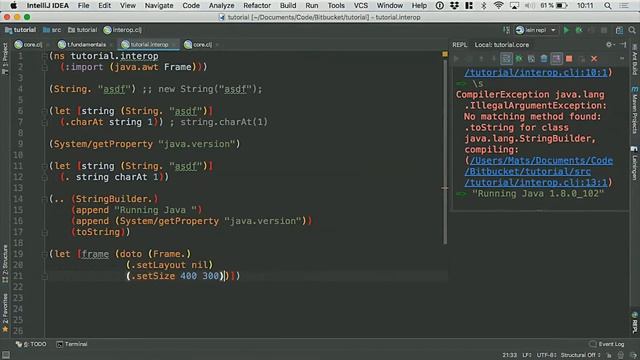Open the Bluetooth menu bar icon
The width and height of the screenshot is (640, 360).
point(483,5)
